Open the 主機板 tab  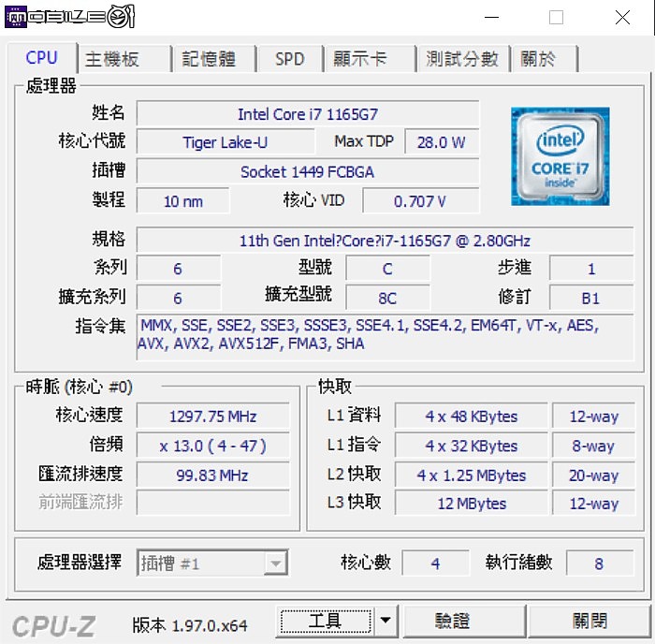[124, 59]
